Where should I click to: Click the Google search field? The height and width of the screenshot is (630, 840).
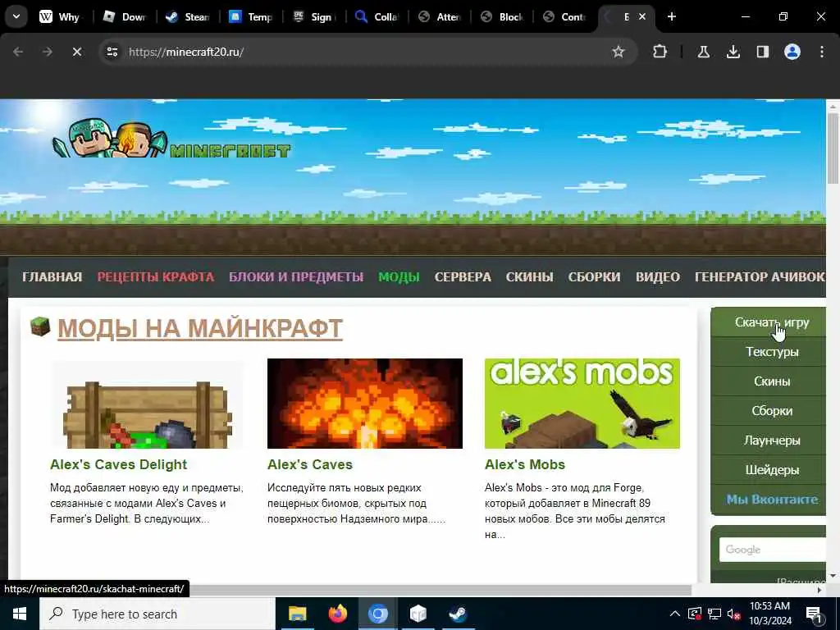[x=772, y=550]
